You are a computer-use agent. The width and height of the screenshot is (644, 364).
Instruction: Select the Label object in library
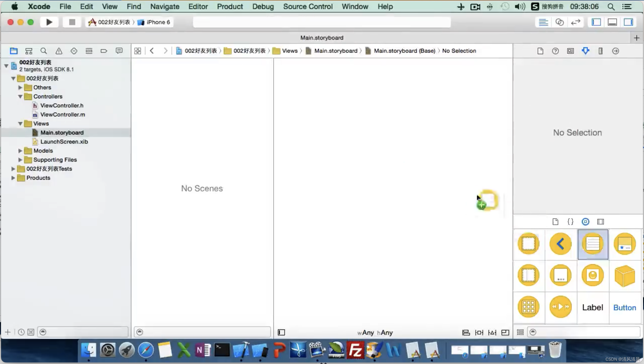(x=593, y=307)
